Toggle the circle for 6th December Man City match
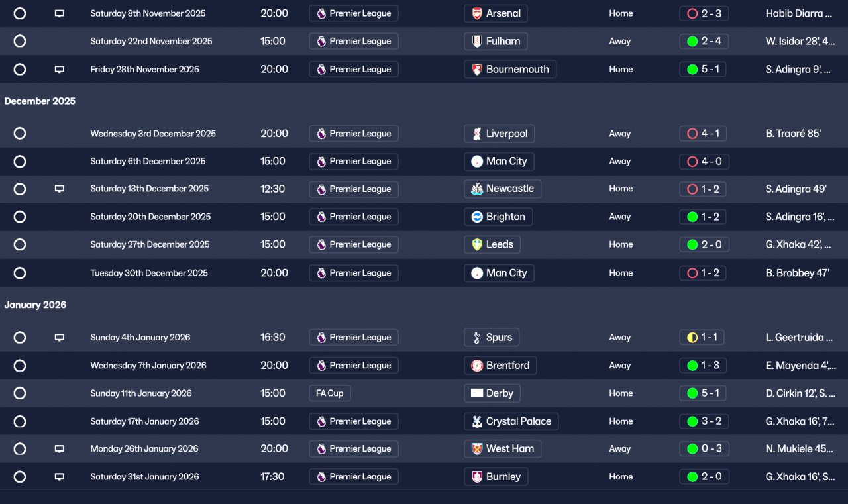848x504 pixels. [x=20, y=162]
